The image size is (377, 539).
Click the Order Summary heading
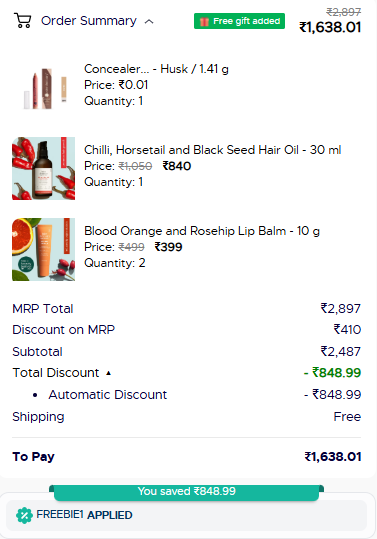pyautogui.click(x=89, y=21)
